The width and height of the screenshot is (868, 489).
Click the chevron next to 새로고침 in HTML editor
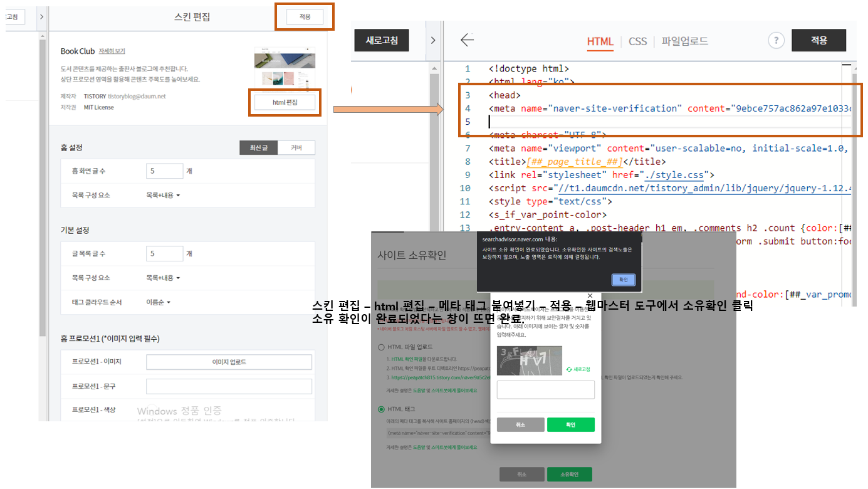pos(433,41)
